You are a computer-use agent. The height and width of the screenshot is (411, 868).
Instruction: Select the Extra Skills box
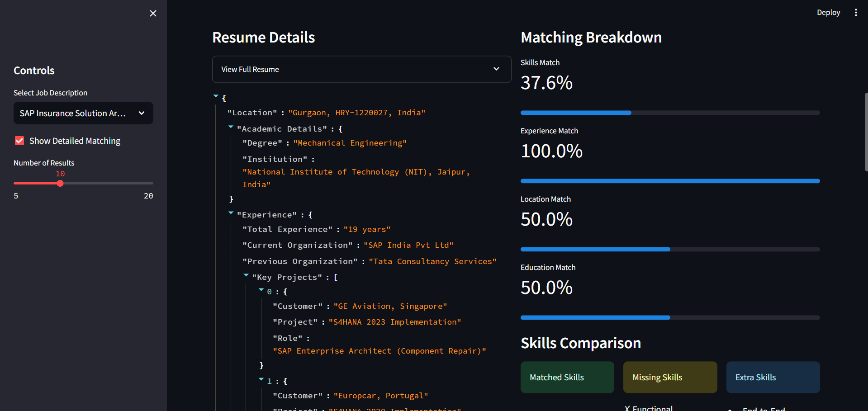pyautogui.click(x=773, y=377)
